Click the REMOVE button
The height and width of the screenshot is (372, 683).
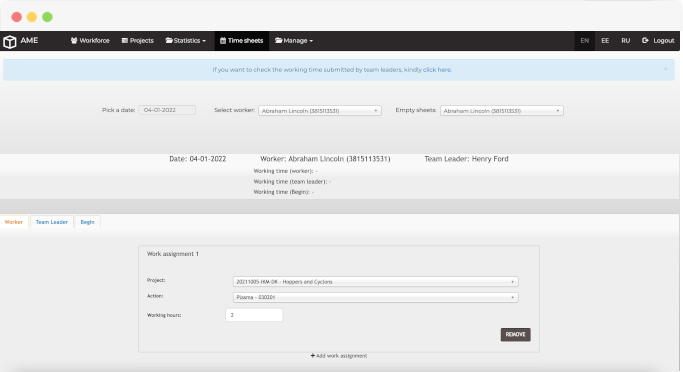point(515,335)
